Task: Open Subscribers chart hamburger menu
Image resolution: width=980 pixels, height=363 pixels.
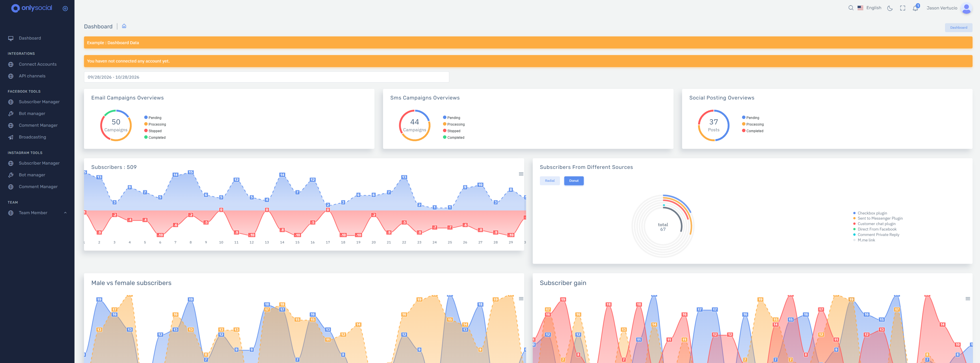Action: (x=521, y=174)
